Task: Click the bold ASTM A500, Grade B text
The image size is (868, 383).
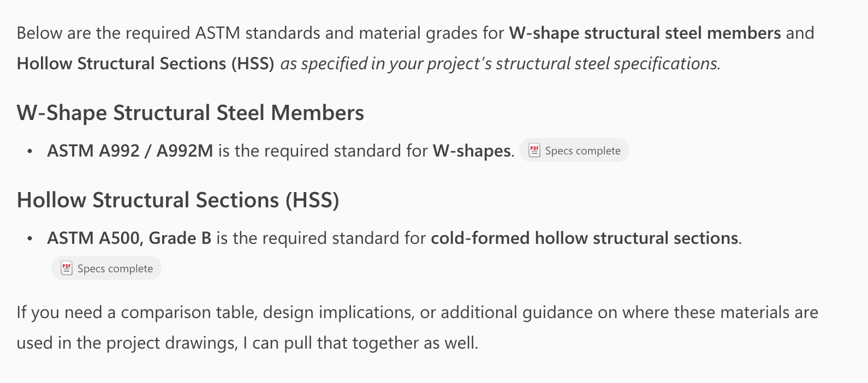Action: pyautogui.click(x=129, y=238)
